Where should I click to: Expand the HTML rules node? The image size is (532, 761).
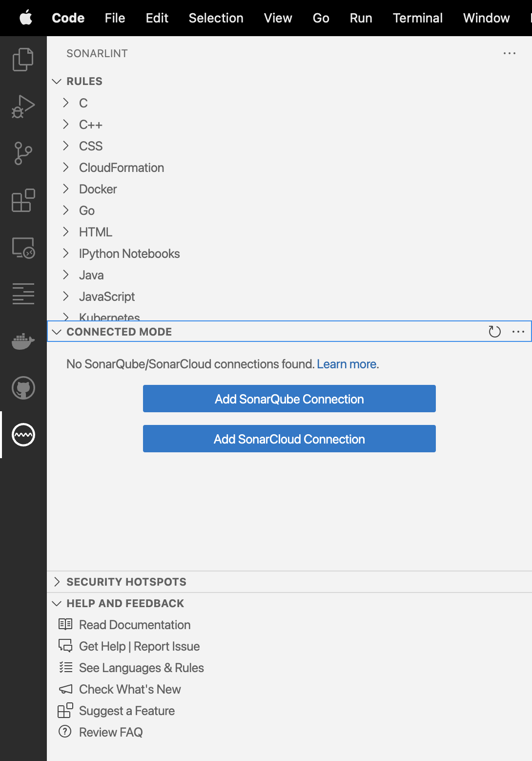[66, 232]
